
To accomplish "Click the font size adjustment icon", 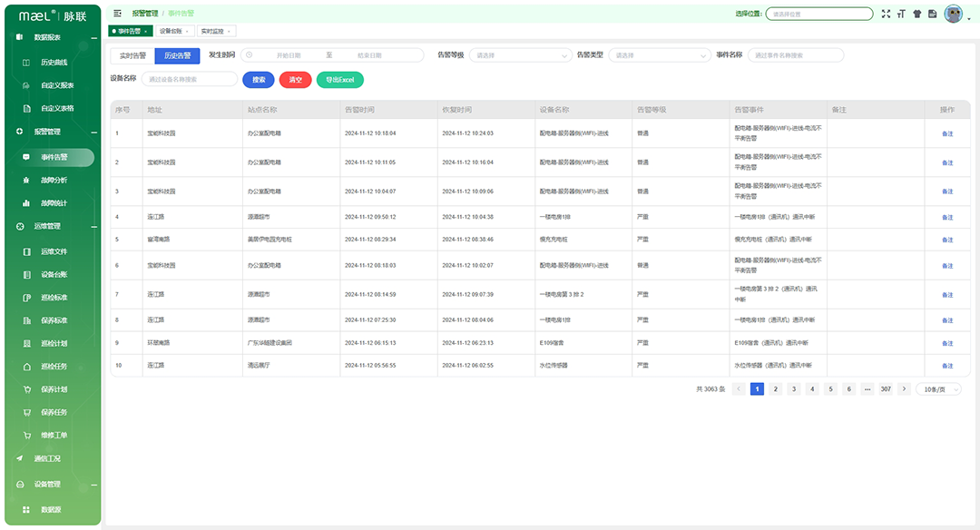I will 901,14.
